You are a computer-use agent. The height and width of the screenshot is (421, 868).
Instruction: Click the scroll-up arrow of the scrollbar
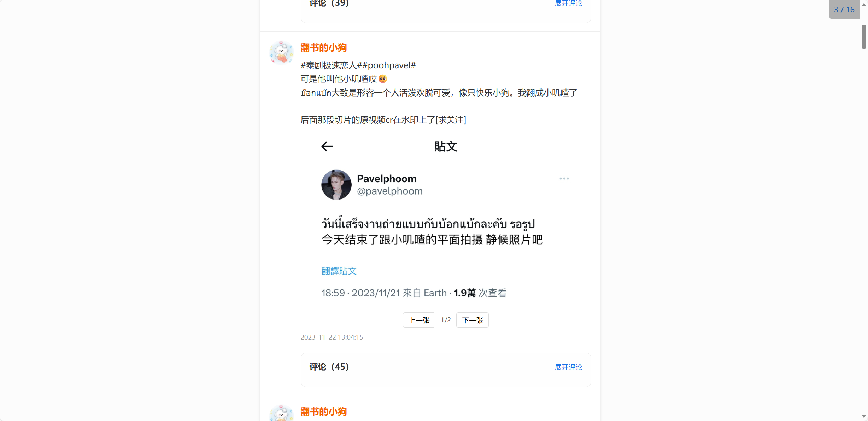click(x=864, y=5)
